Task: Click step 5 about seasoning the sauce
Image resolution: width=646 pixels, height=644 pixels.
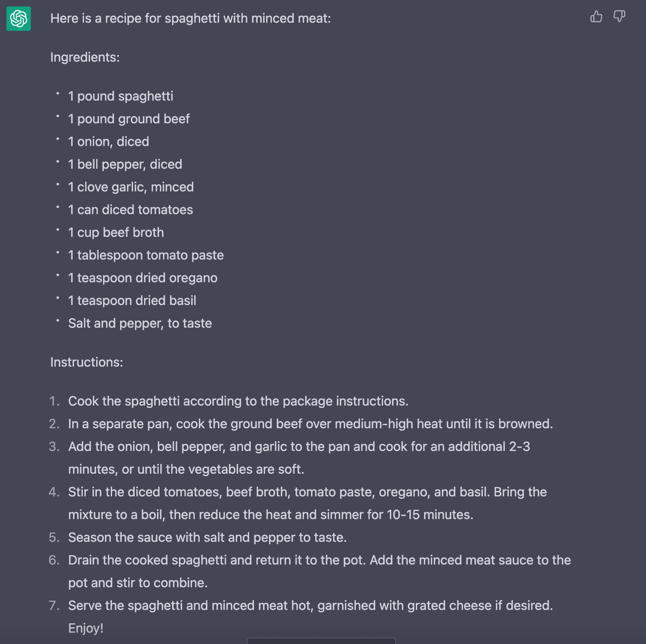Action: (207, 537)
